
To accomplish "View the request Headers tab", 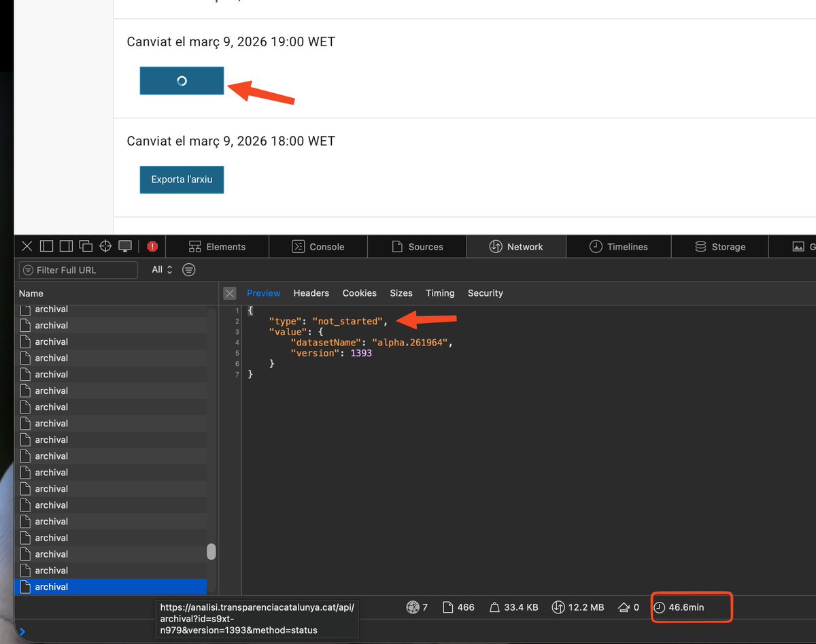I will (311, 293).
